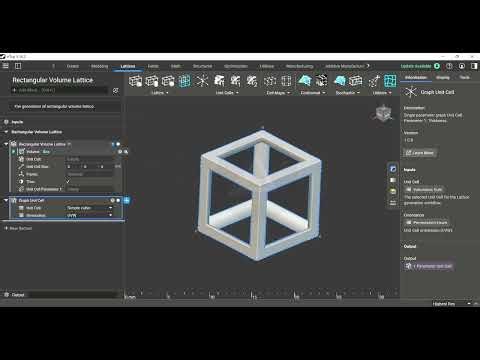Click second icon in Cell Maps ribbon group
Screen dimensions: 480x360
[286, 81]
